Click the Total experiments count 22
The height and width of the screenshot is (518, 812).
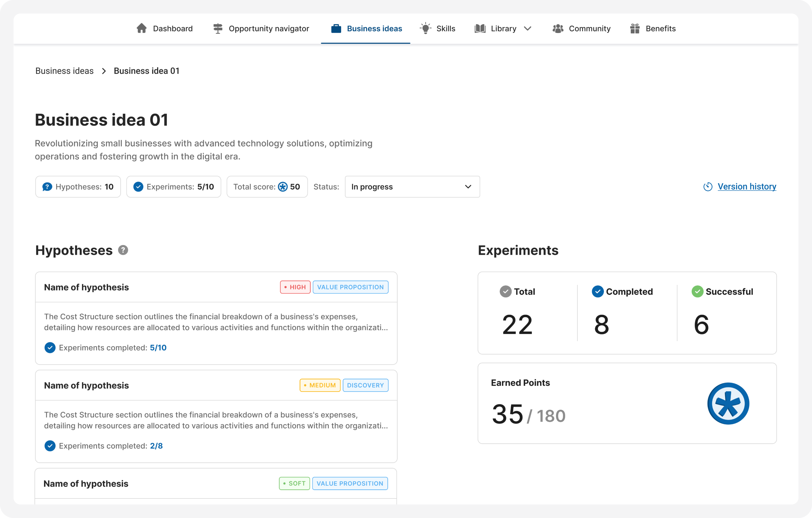point(517,325)
